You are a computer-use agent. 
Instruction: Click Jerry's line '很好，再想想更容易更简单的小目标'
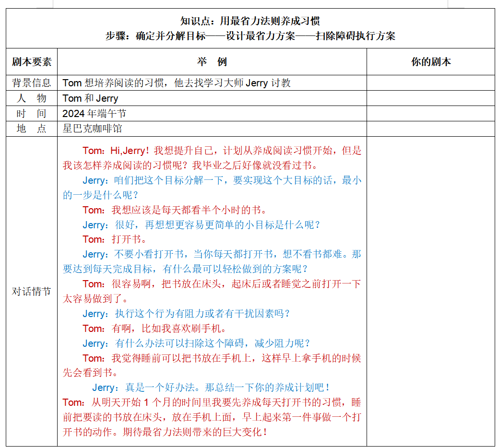click(x=201, y=224)
